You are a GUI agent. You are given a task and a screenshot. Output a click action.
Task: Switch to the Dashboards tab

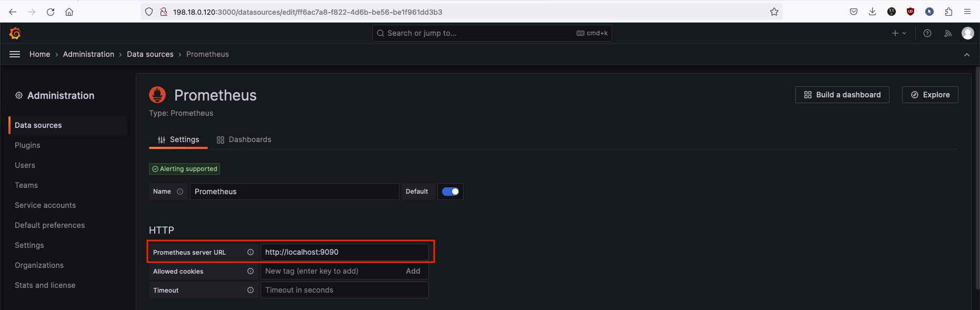tap(244, 139)
